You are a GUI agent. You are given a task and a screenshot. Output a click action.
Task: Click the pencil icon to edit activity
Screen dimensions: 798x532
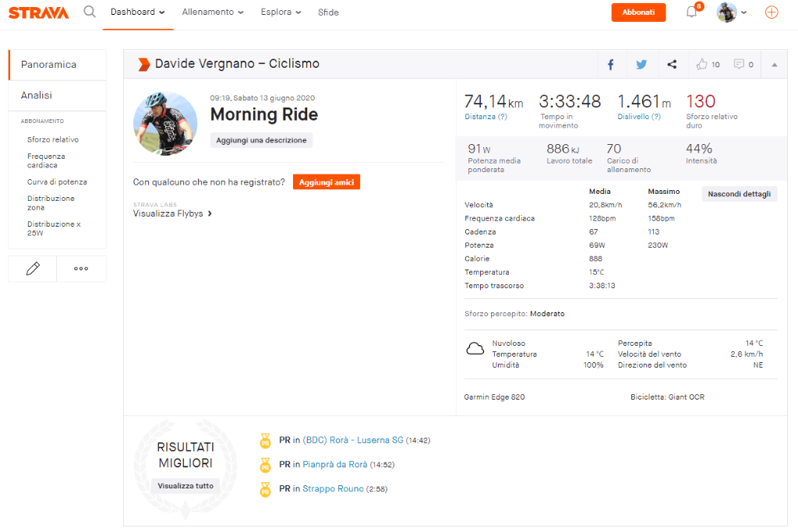point(31,268)
